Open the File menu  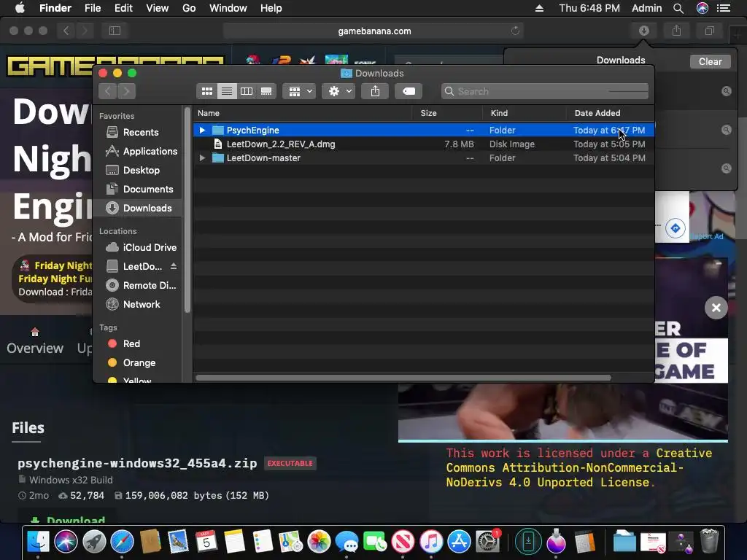(x=93, y=8)
